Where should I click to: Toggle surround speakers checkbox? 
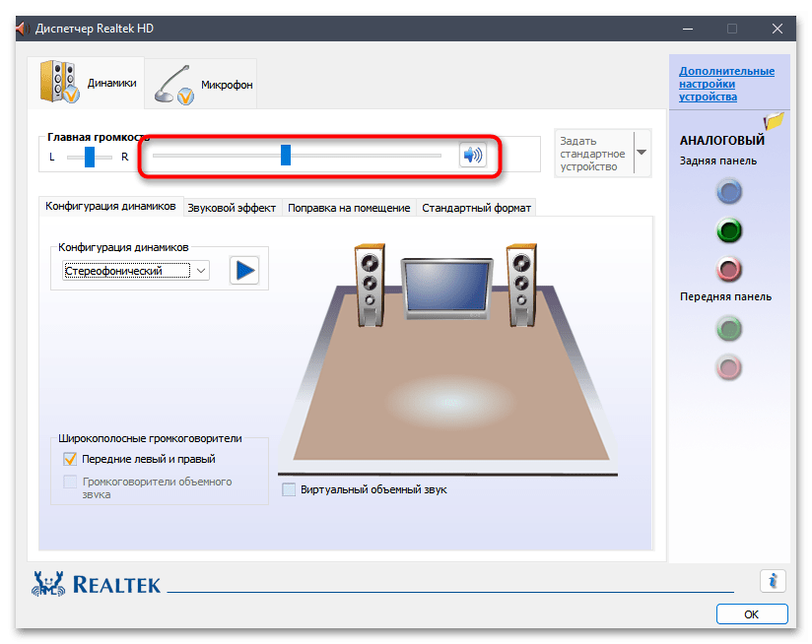pyautogui.click(x=70, y=482)
